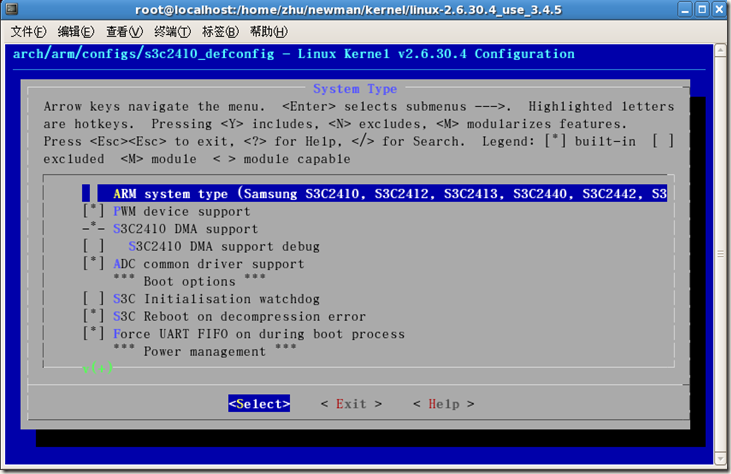
Task: Click the scrollbar up arrow
Action: coord(720,50)
